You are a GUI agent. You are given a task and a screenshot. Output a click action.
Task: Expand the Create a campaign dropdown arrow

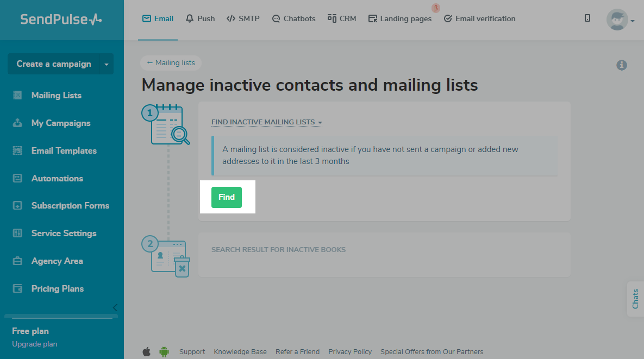coord(107,64)
